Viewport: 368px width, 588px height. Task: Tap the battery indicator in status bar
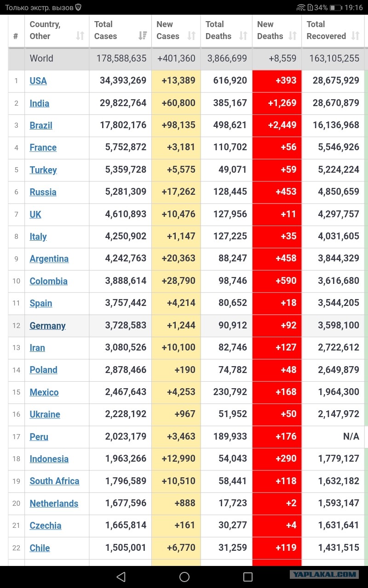point(336,7)
